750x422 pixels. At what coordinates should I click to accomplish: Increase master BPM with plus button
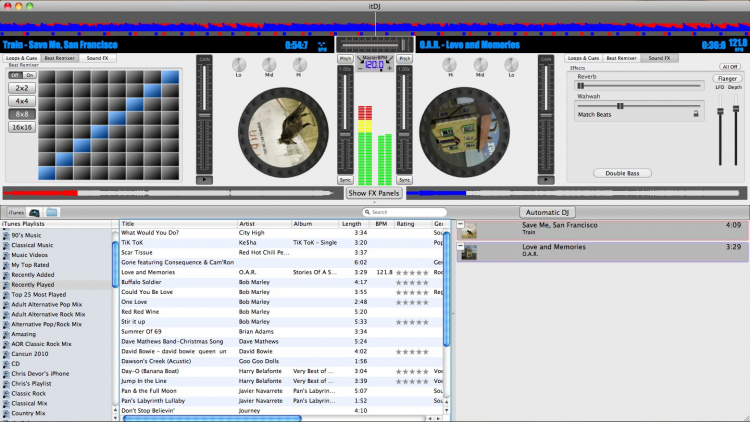(x=389, y=69)
